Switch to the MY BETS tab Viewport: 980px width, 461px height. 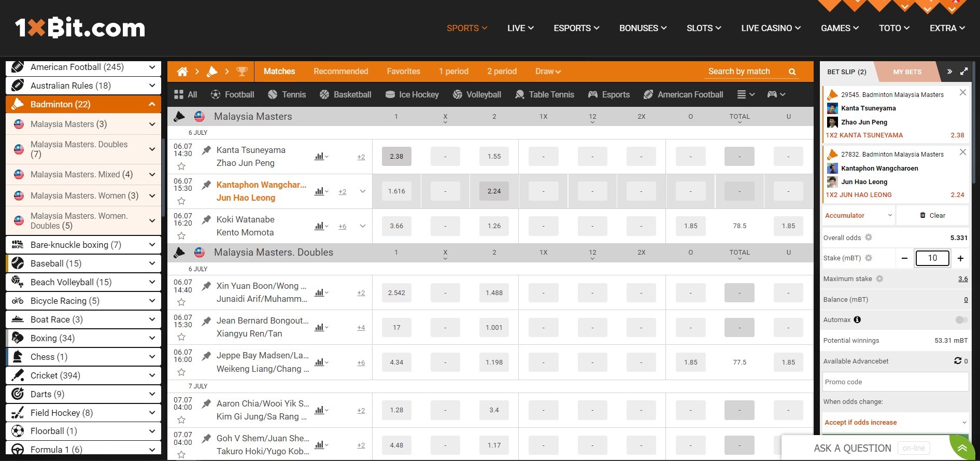(907, 72)
